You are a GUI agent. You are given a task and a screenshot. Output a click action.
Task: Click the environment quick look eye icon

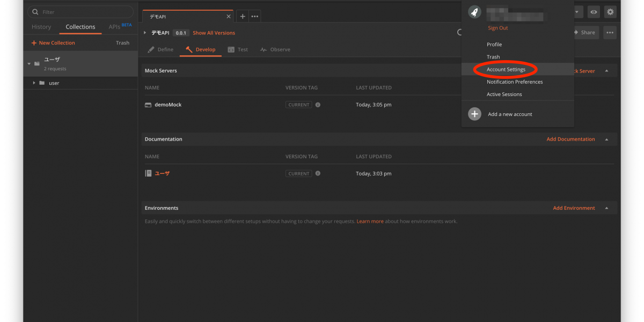[x=594, y=12]
